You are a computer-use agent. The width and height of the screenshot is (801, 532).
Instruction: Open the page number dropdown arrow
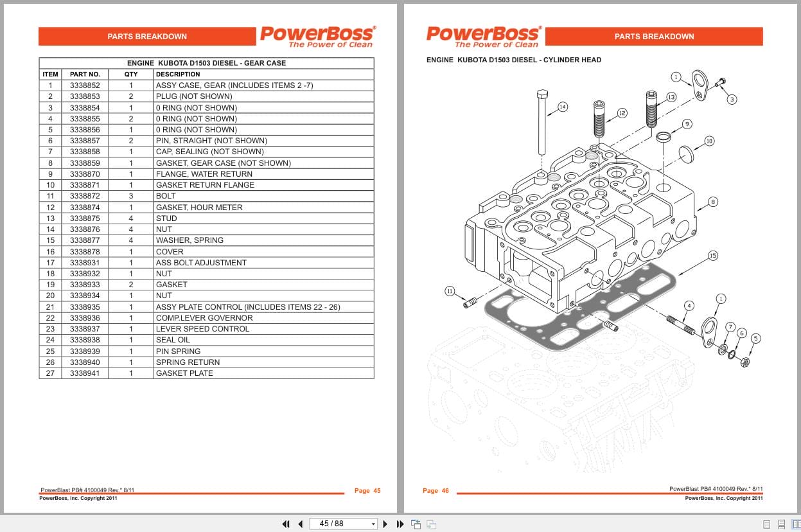tap(373, 524)
